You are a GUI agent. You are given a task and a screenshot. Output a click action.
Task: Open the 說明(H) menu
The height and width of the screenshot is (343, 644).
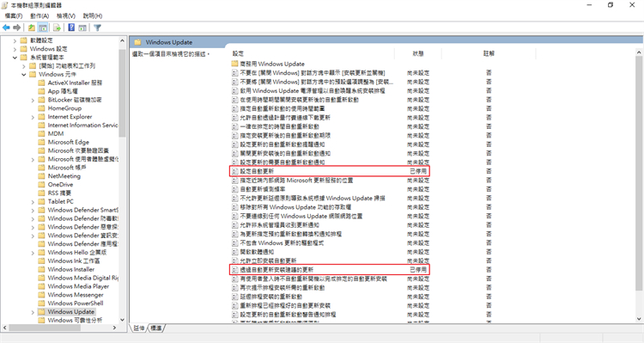pyautogui.click(x=93, y=15)
